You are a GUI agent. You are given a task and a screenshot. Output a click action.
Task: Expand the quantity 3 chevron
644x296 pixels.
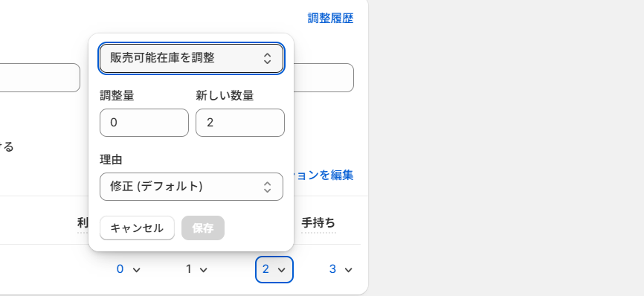(348, 270)
